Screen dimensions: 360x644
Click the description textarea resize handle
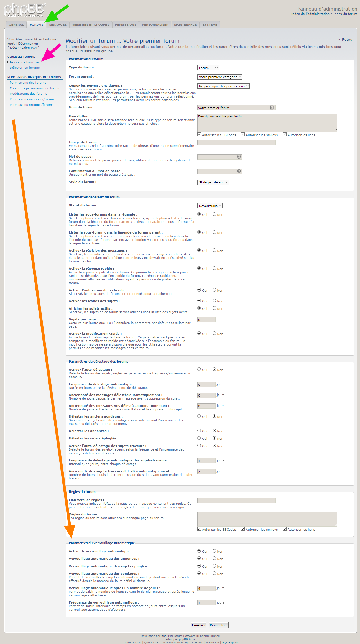(x=336, y=130)
